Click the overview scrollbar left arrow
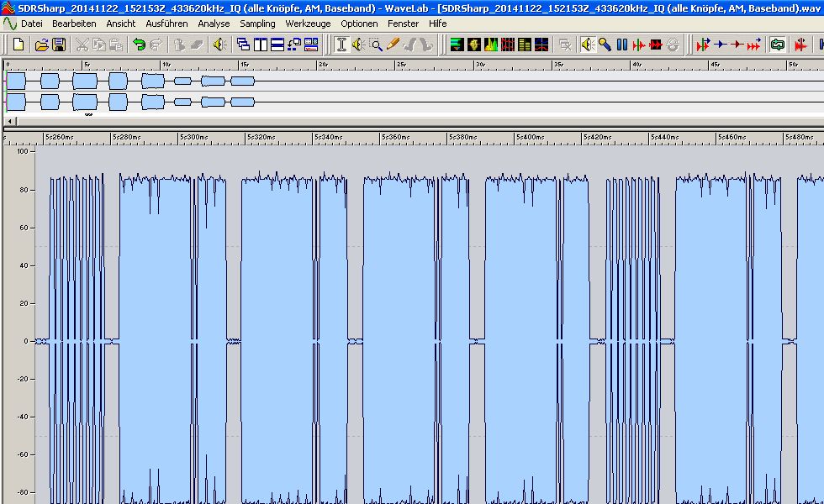Screen dimensions: 824x504 [x=10, y=122]
